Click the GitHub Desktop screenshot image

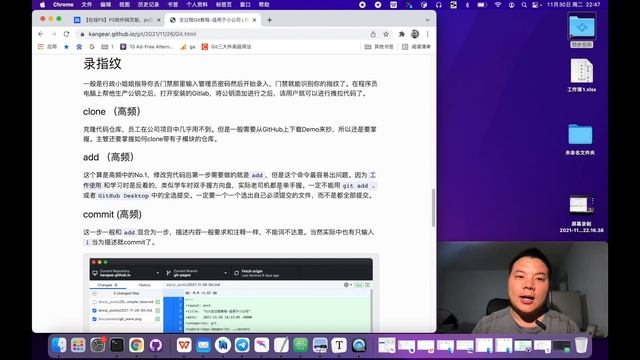231,294
